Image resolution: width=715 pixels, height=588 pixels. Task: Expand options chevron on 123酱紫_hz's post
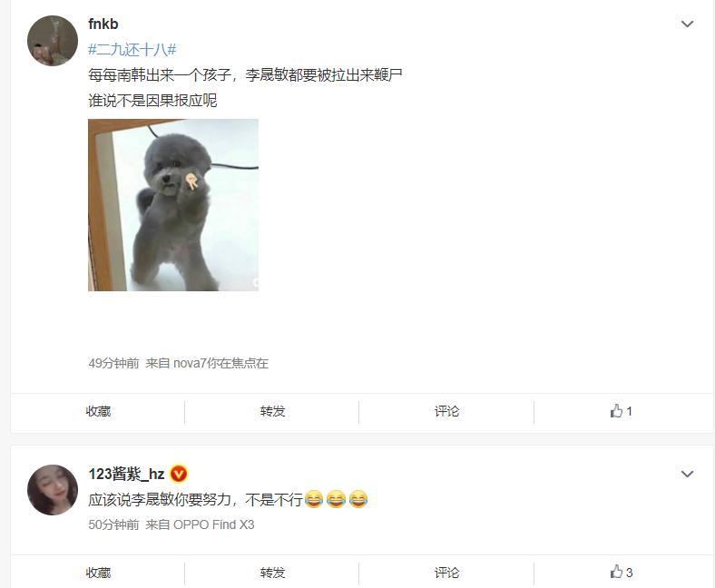[x=687, y=474]
